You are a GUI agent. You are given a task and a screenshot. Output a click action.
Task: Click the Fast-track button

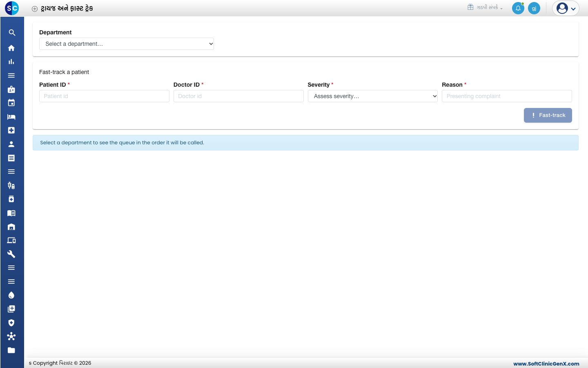[548, 115]
